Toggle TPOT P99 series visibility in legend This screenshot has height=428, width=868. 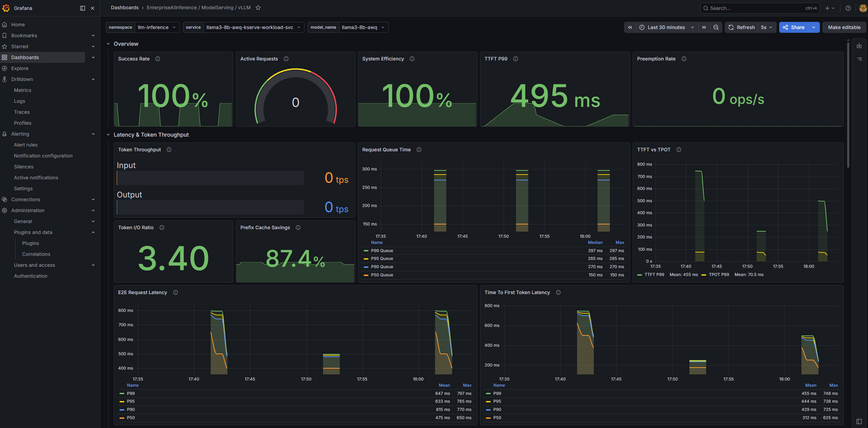718,275
